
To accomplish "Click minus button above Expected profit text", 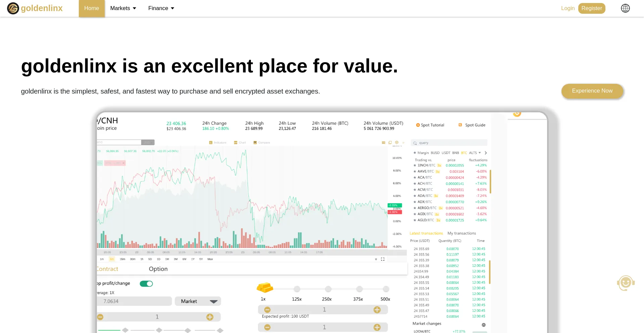I will coord(267,310).
